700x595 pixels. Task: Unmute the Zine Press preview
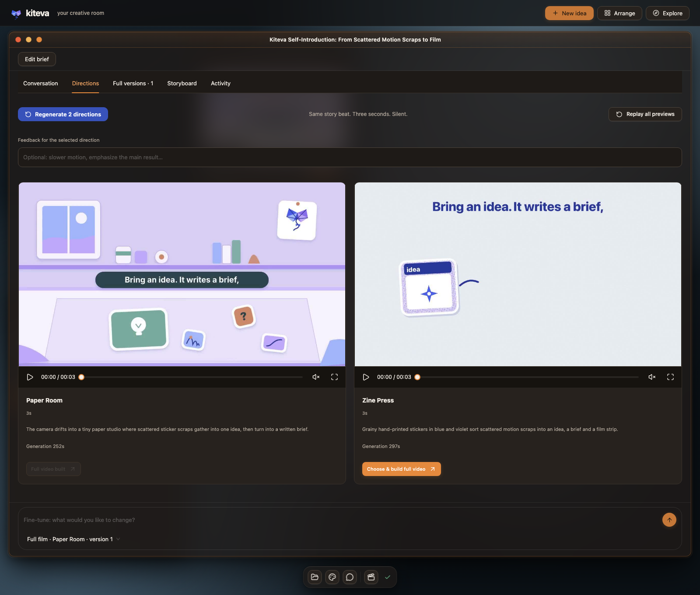click(x=652, y=377)
